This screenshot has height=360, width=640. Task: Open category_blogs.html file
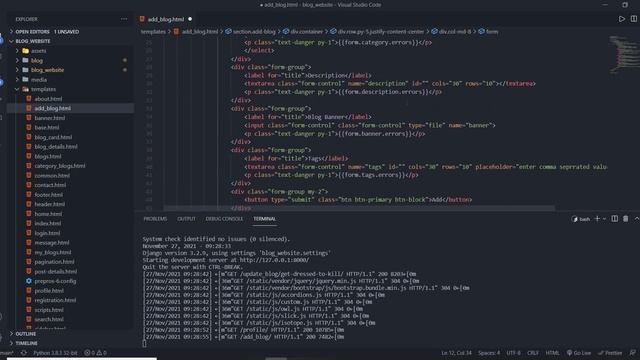[x=60, y=166]
